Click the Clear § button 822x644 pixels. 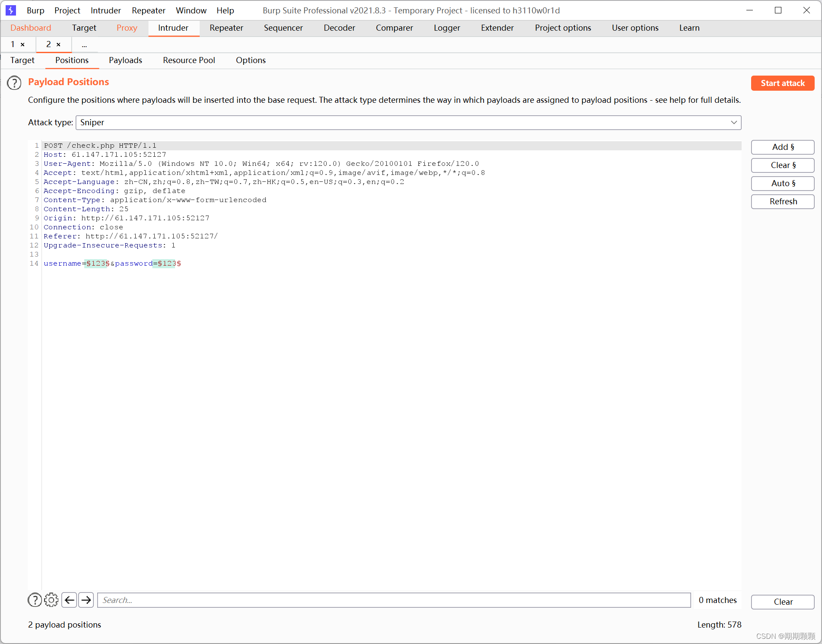pos(782,165)
